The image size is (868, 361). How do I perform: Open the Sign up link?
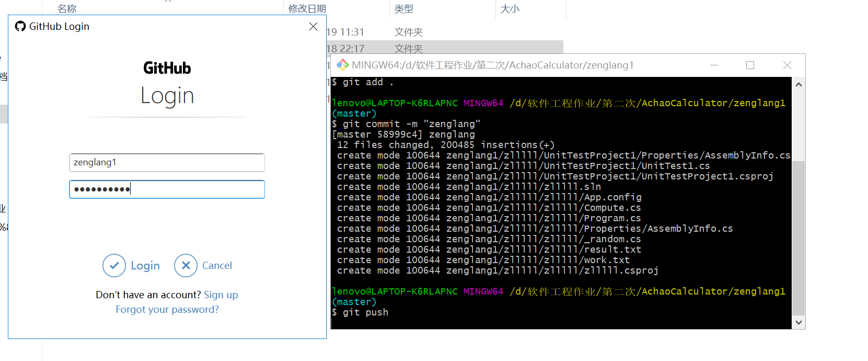pyautogui.click(x=221, y=295)
